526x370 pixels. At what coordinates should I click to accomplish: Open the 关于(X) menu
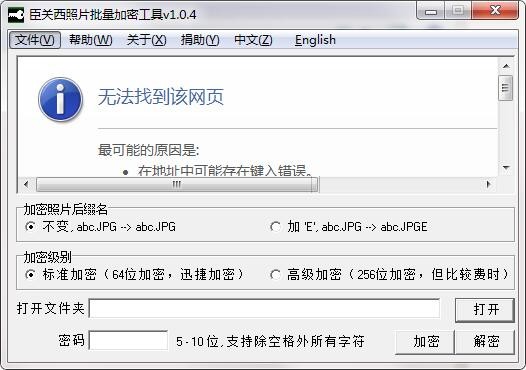click(x=146, y=40)
